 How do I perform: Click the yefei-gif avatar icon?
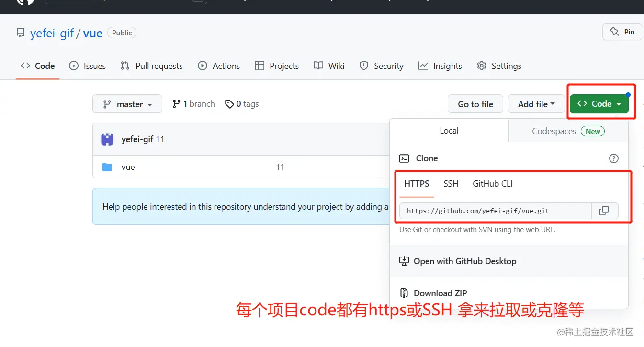[107, 139]
